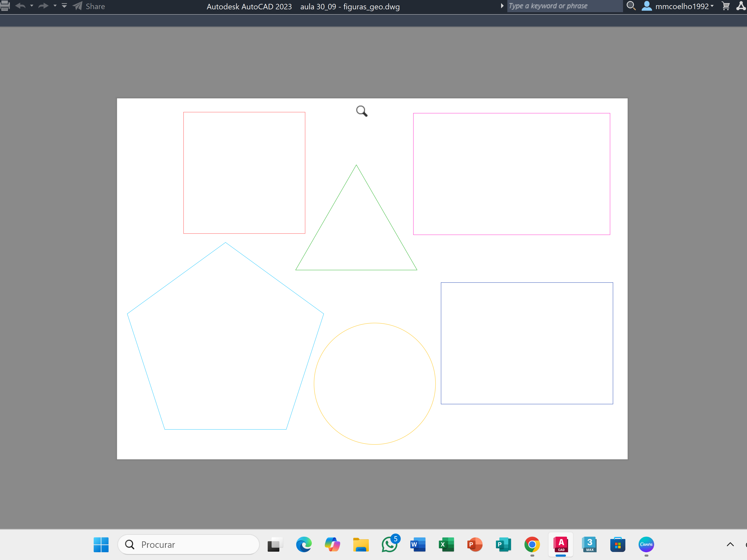Click the Undo arrow icon
Viewport: 747px width, 560px height.
tap(20, 6)
